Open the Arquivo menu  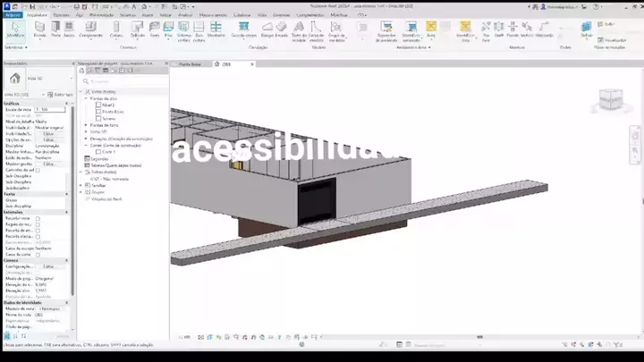coord(13,15)
